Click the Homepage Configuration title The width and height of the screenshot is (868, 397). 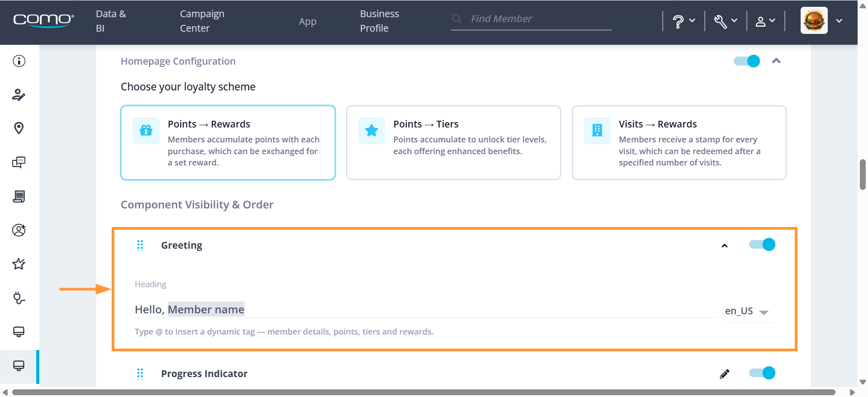coord(178,61)
